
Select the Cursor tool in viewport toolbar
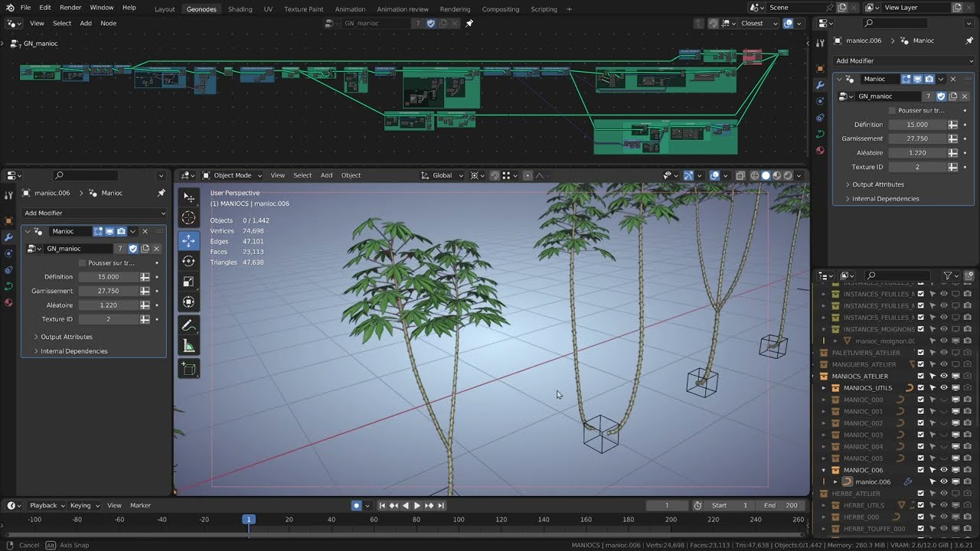[x=188, y=218]
